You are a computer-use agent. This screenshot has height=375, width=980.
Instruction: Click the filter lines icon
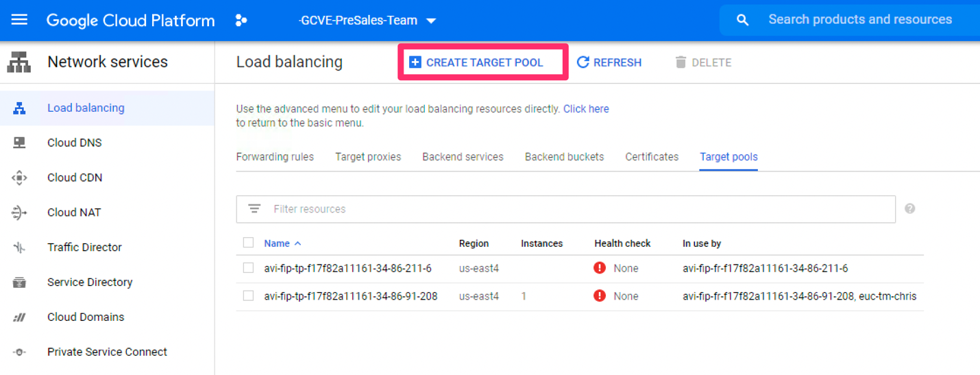click(x=254, y=209)
